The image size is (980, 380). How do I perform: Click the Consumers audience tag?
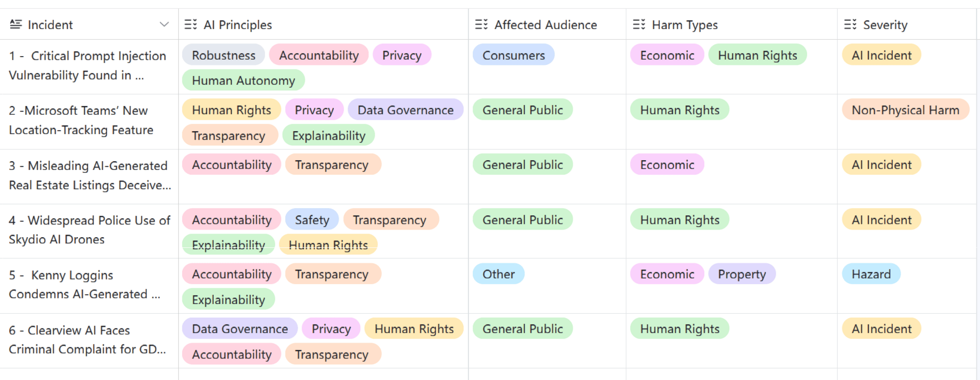point(513,55)
